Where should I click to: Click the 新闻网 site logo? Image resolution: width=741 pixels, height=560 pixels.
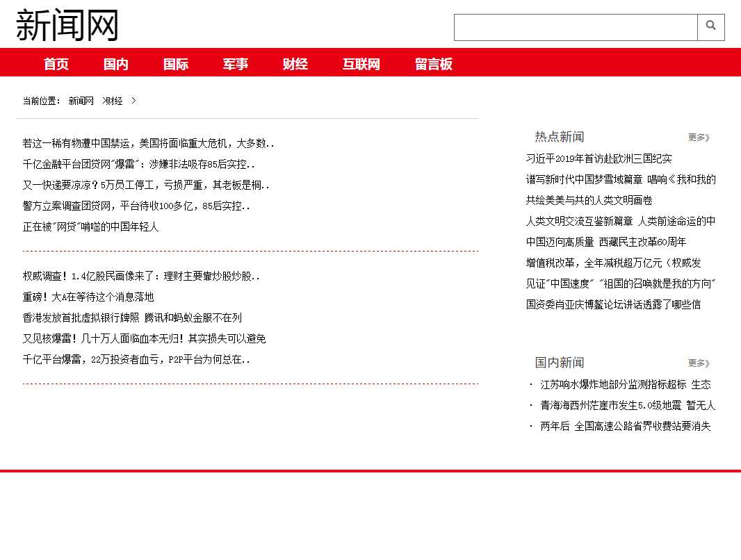pos(67,26)
